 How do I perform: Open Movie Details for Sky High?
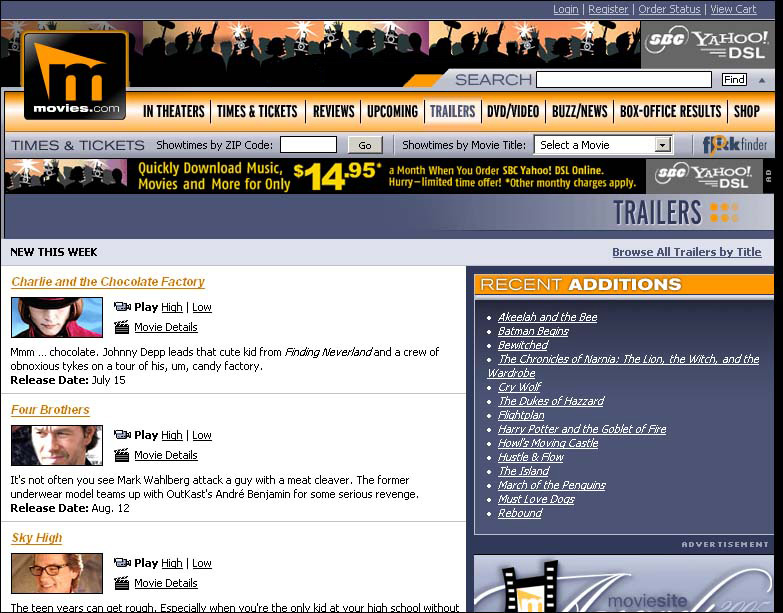pyautogui.click(x=166, y=583)
